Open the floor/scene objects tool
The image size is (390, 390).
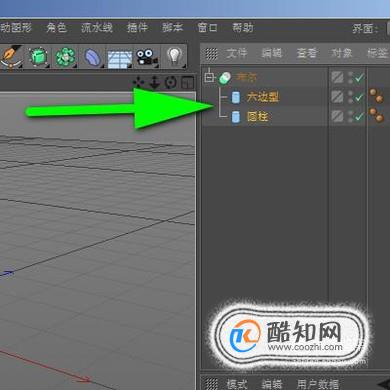click(119, 58)
